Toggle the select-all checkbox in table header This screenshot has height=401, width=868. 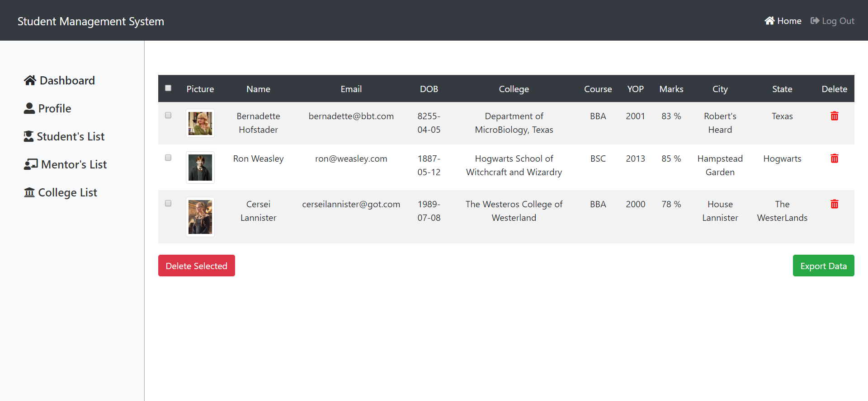[168, 88]
